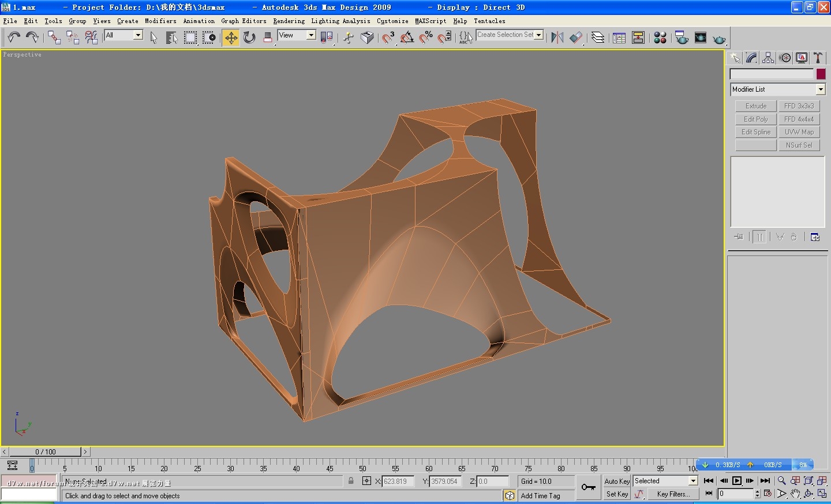Click the object color swatch
831x504 pixels.
(x=821, y=74)
